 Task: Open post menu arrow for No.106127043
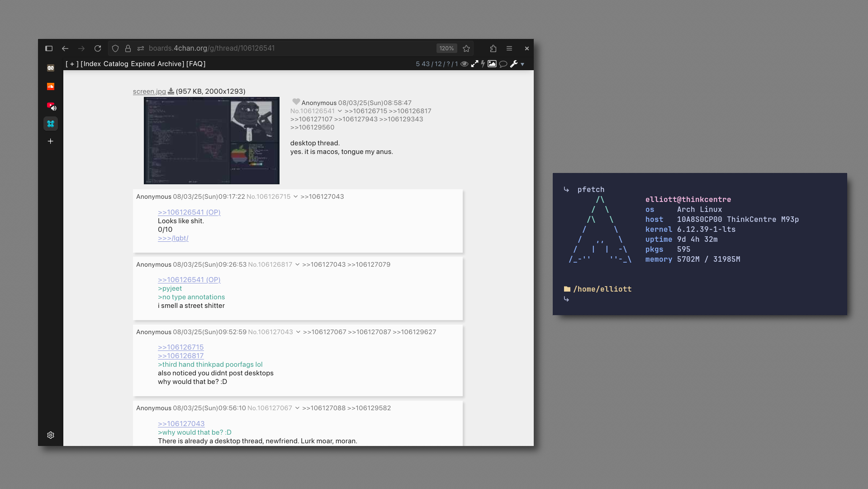click(298, 332)
